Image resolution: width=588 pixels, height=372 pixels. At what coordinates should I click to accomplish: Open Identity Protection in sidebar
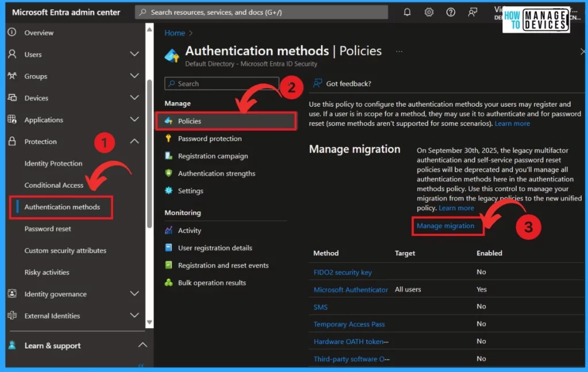click(53, 163)
